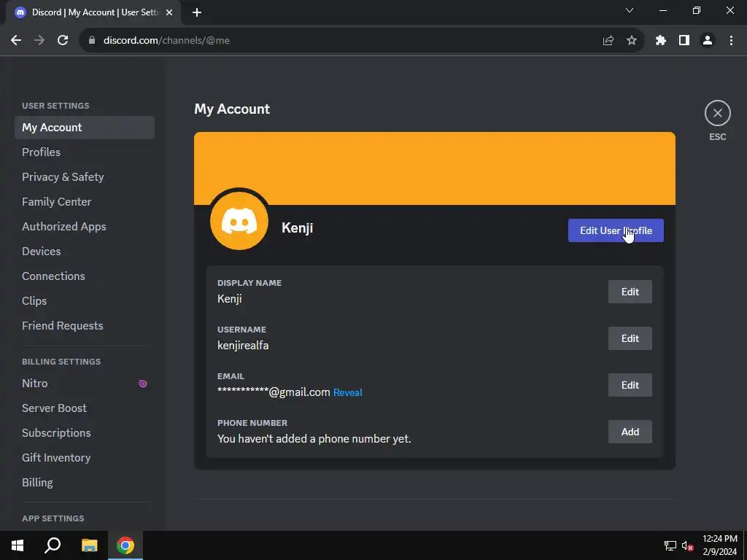
Task: Open Clips settings
Action: pos(85,301)
